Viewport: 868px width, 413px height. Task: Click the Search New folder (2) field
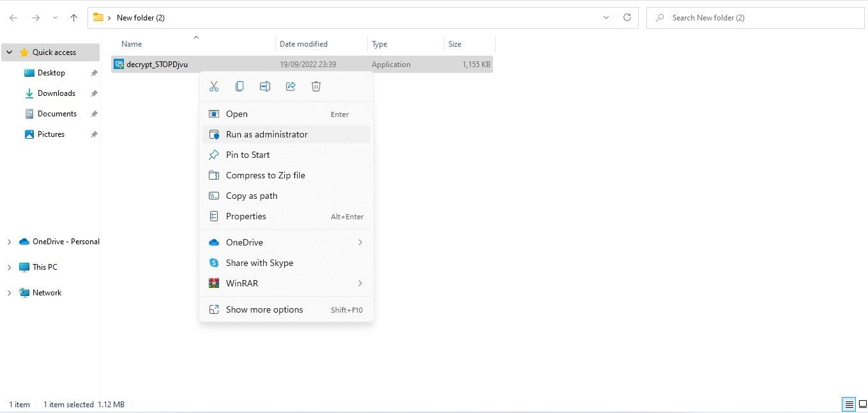click(760, 18)
